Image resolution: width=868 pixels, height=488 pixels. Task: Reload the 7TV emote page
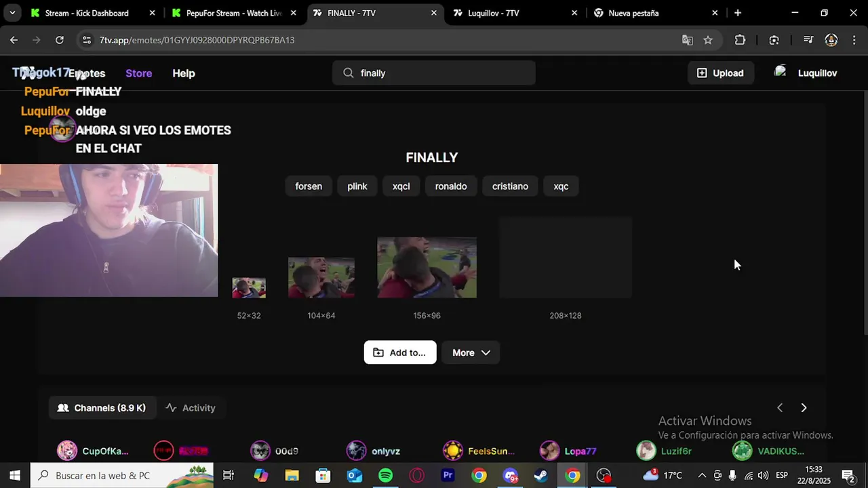(60, 40)
